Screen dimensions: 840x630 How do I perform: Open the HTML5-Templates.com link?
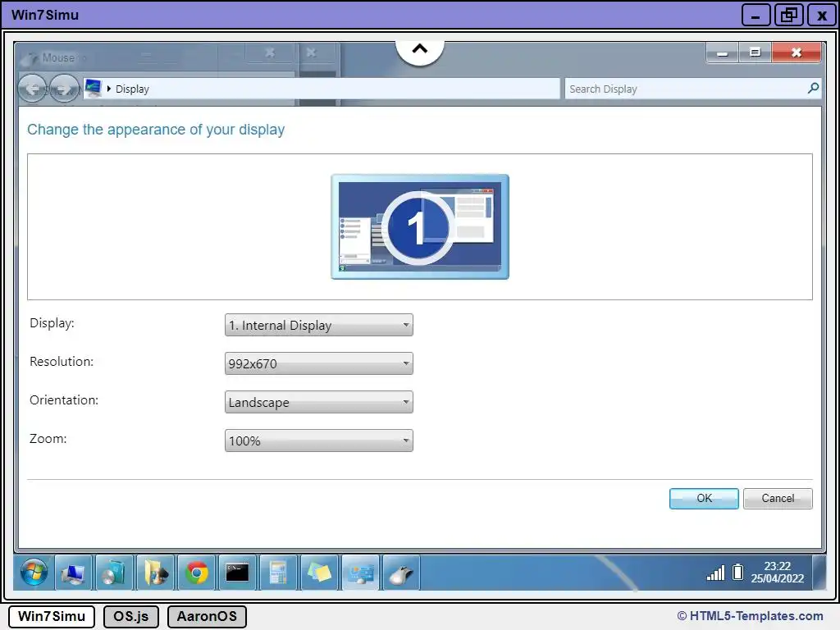tap(756, 616)
